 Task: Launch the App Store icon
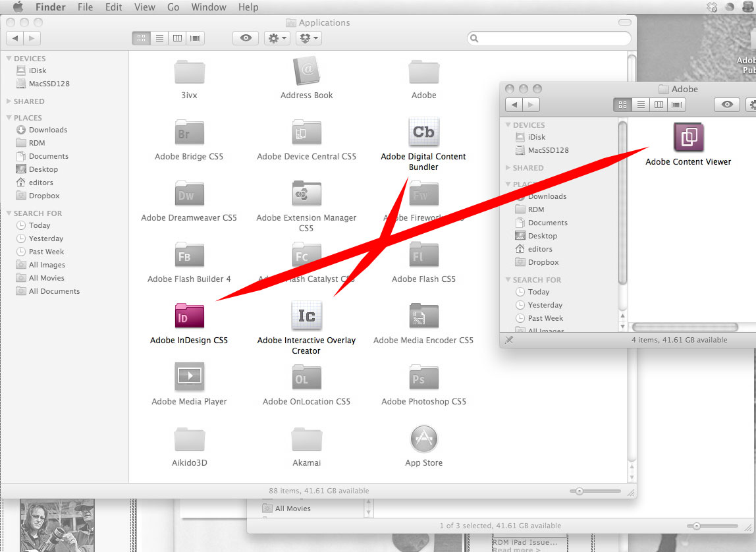[x=424, y=439]
